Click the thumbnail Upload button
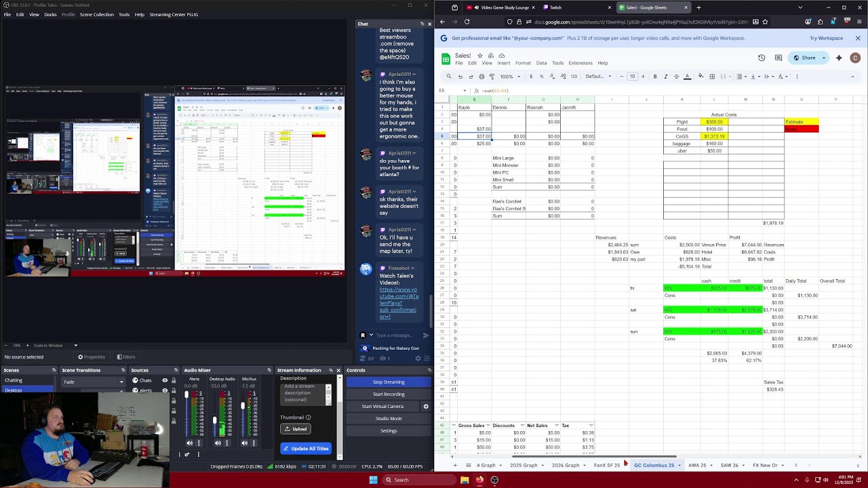 (x=295, y=429)
